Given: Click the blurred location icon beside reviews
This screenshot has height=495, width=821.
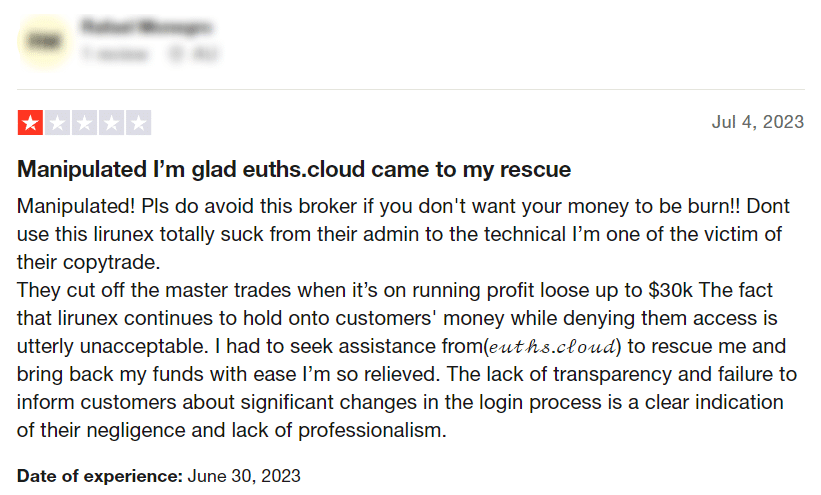Looking at the screenshot, I should point(176,53).
